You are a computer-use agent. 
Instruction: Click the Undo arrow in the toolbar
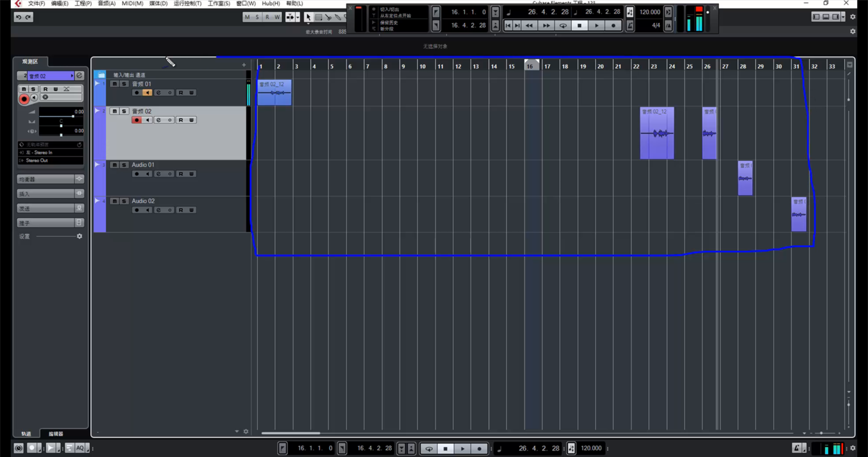[19, 17]
